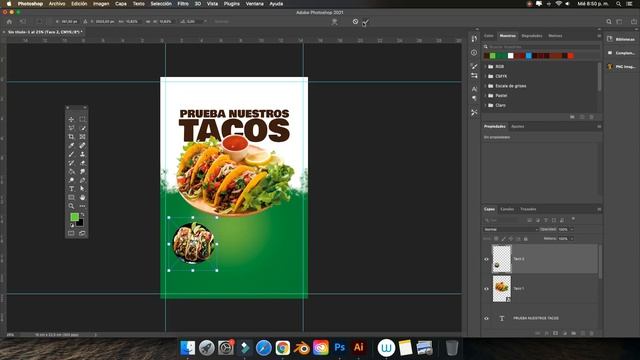
Task: Select the Crop tool
Action: pyautogui.click(x=71, y=137)
